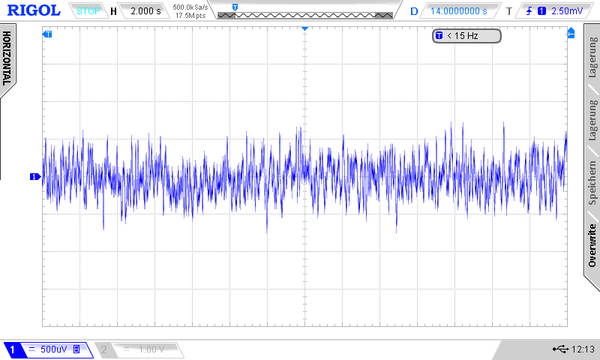
Task: Click the 500.0kSa/s sample rate readout
Action: (190, 7)
